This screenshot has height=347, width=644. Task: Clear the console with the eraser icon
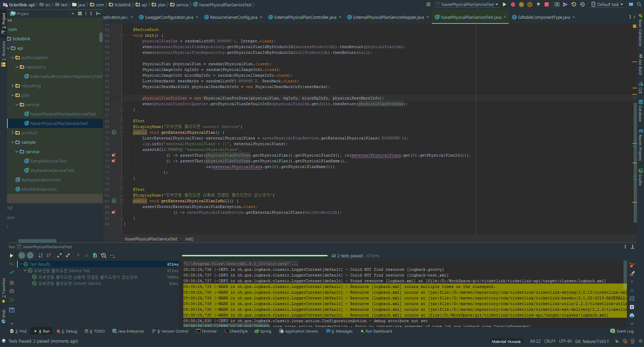point(632,273)
